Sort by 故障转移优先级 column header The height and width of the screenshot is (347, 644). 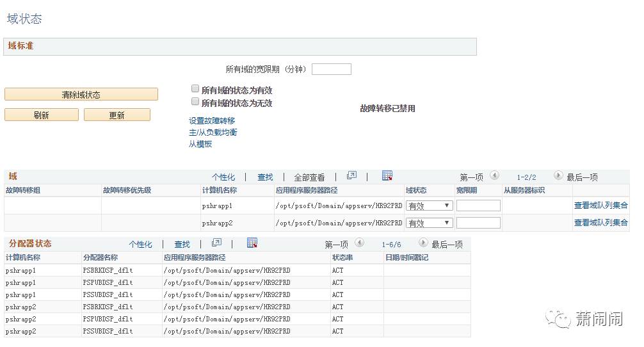coord(127,190)
